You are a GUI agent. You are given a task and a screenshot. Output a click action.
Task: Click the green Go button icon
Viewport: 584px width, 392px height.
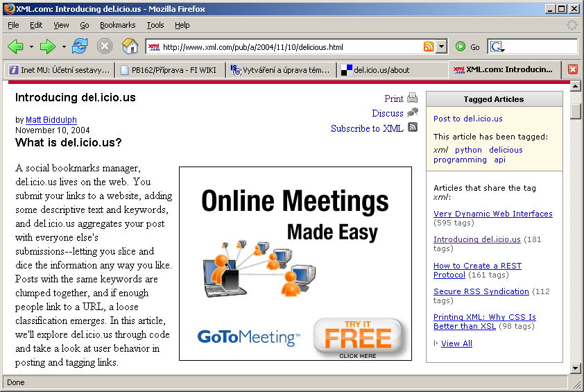(461, 46)
